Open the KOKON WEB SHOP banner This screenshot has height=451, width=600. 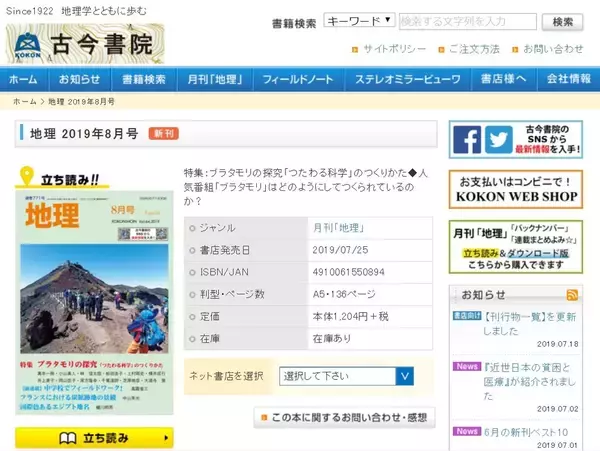pyautogui.click(x=516, y=189)
